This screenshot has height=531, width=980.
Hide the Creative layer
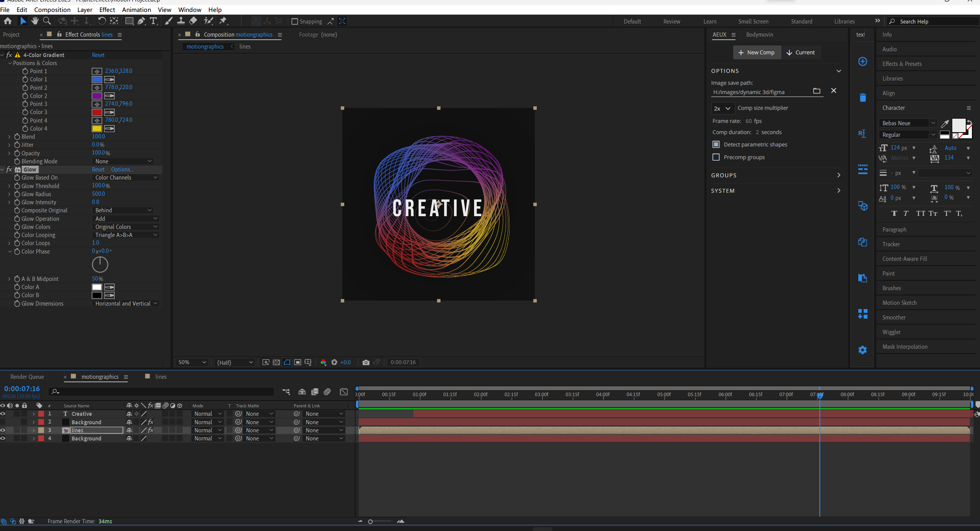tap(3, 414)
